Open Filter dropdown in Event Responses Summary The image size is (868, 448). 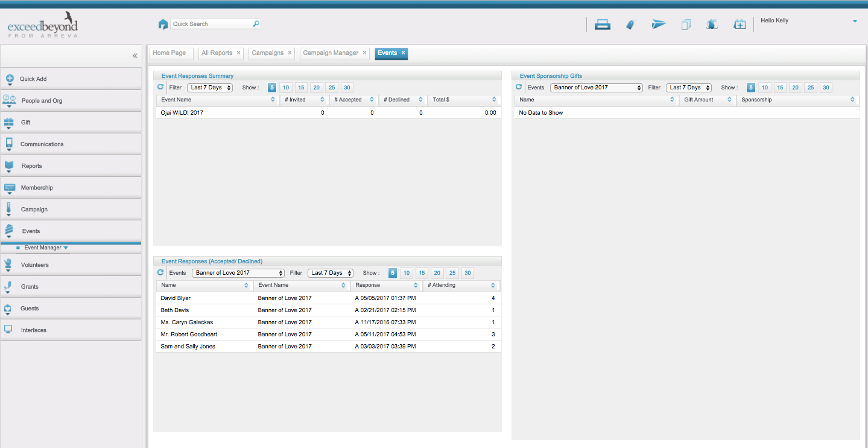(x=210, y=88)
